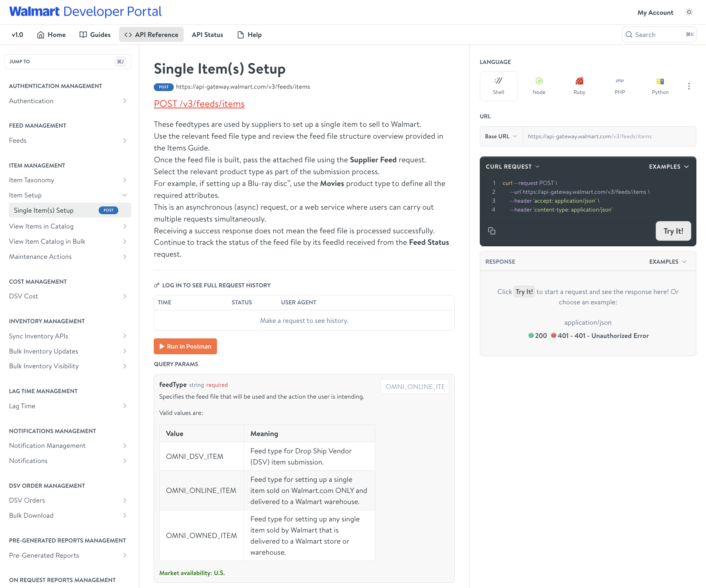Click the Walmart Developer Portal logo
Screen dimensions: 706x588
85,11
